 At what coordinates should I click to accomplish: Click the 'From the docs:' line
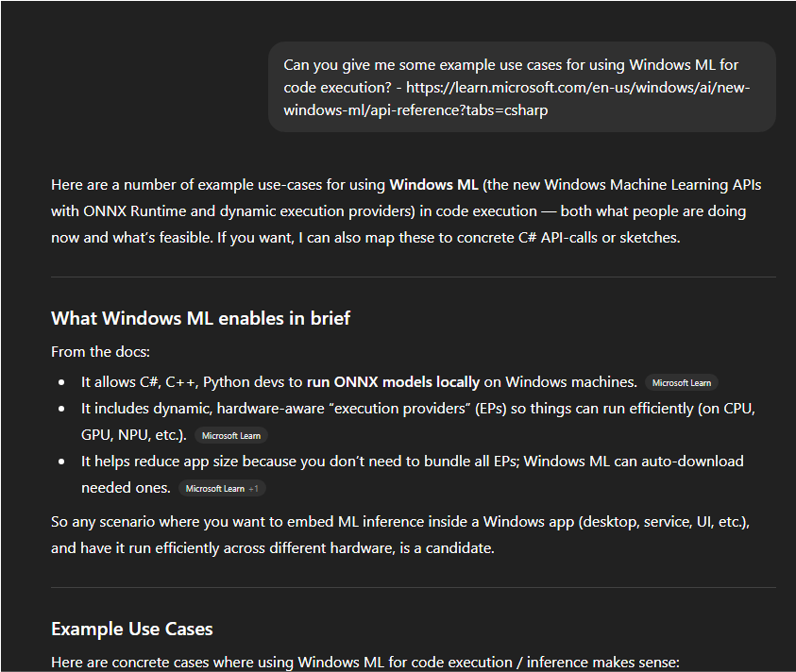(100, 351)
